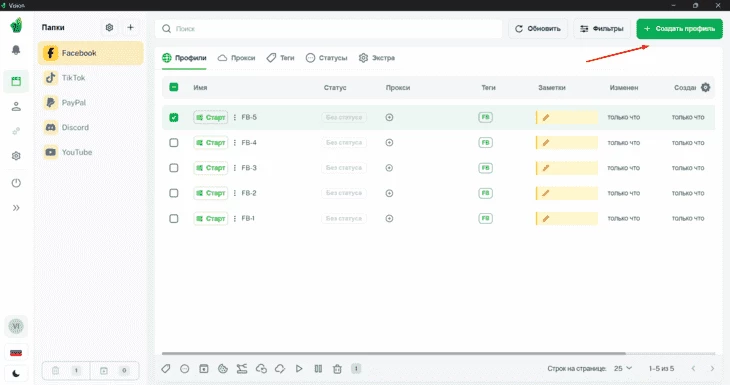Viewport: 730px width, 385px height.
Task: Open column settings gear in table header
Action: pyautogui.click(x=705, y=87)
